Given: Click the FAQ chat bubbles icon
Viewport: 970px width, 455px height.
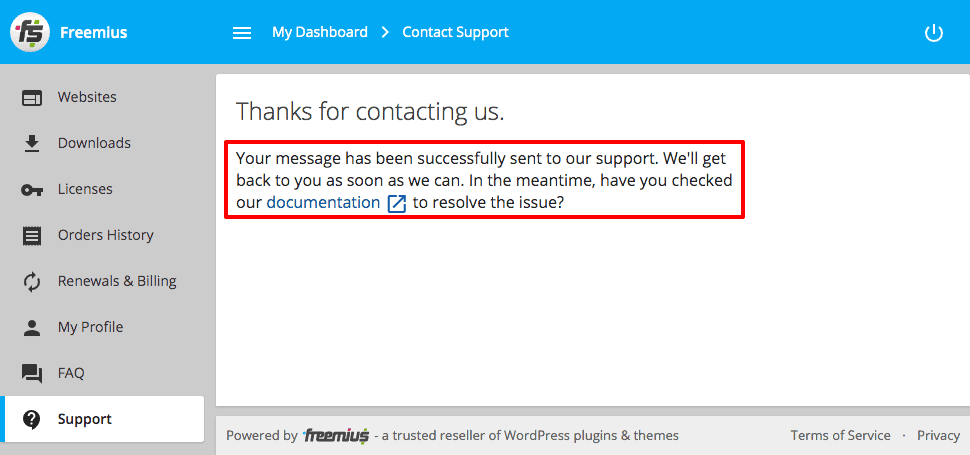Looking at the screenshot, I should [x=32, y=373].
